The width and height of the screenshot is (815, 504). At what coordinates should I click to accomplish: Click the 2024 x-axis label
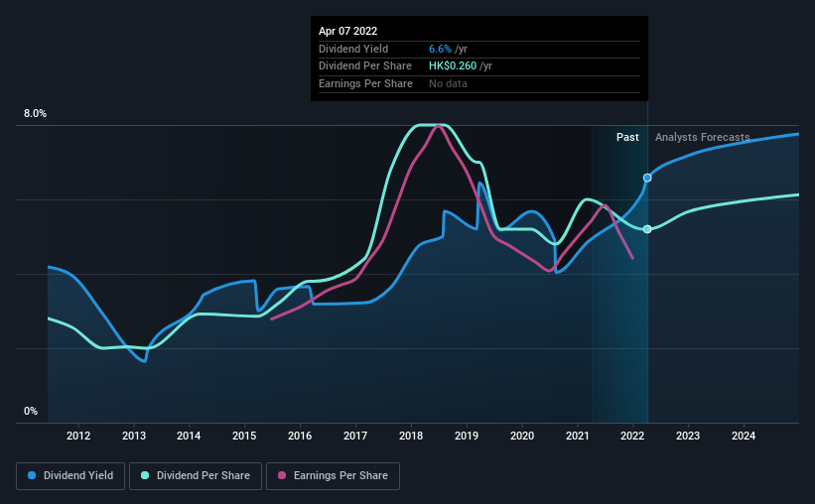tap(744, 436)
